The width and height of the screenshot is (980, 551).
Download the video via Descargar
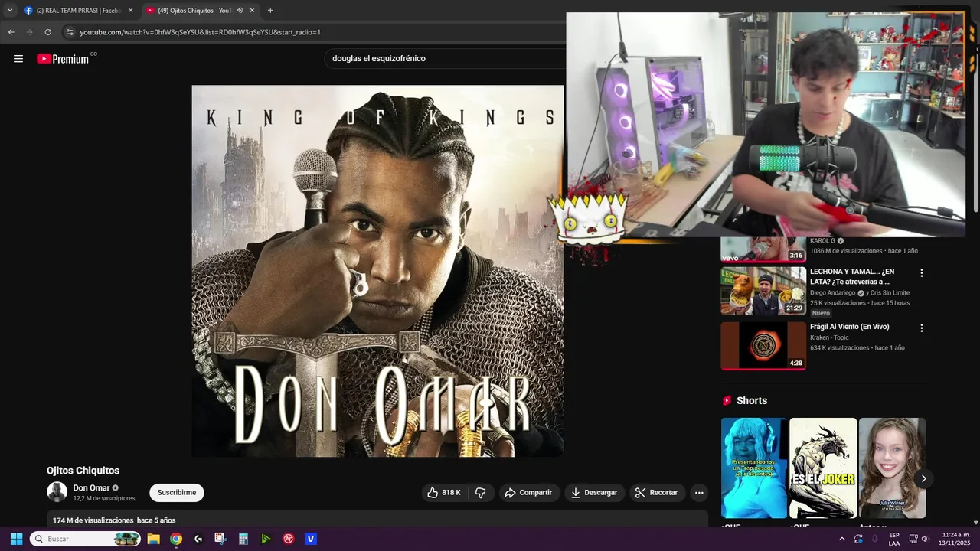point(595,493)
